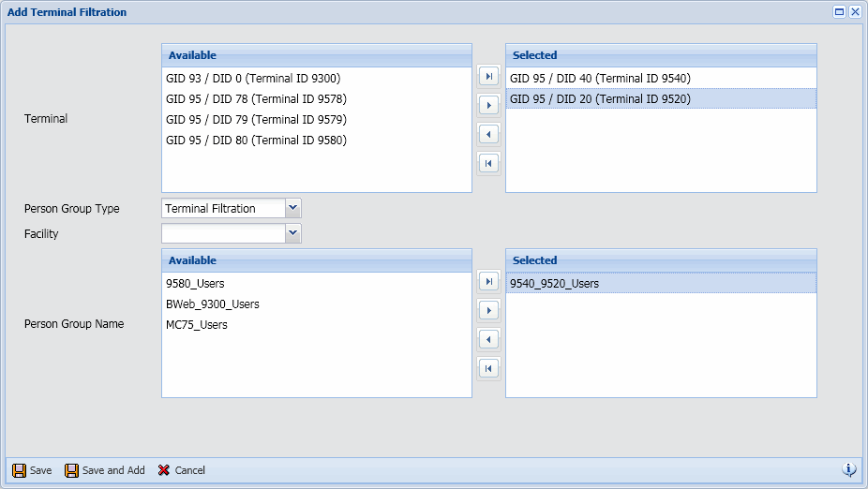Choose the MC75_Users person group
868x489 pixels.
pos(196,325)
